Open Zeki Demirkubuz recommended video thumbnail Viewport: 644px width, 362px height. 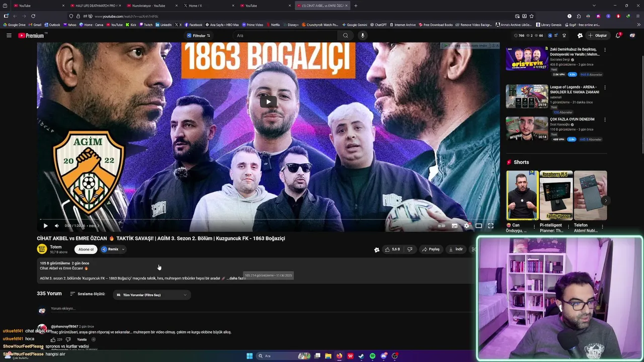pos(527,58)
